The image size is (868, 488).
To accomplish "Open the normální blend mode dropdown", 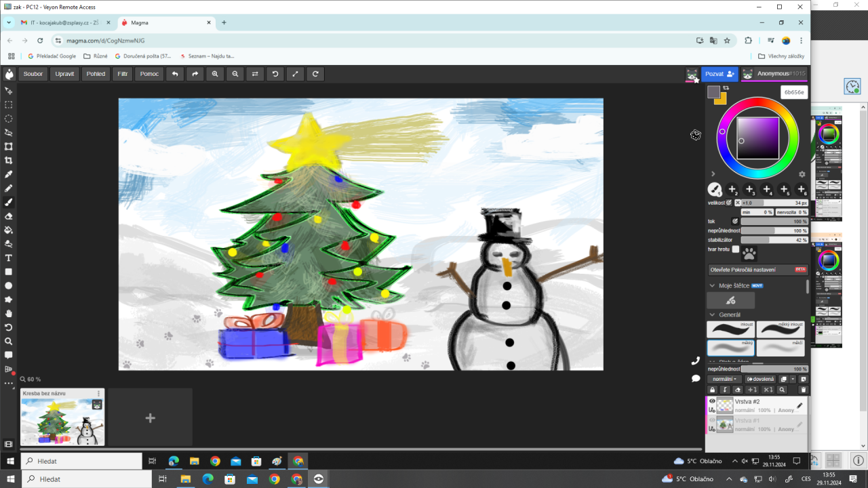I will [x=725, y=379].
